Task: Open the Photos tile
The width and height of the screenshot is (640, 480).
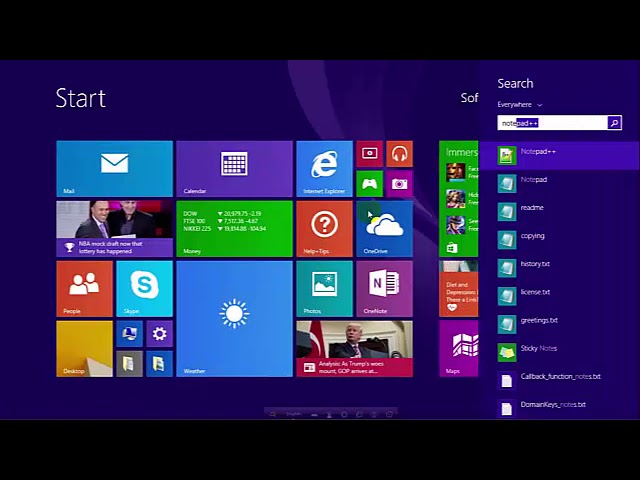Action: [x=324, y=289]
